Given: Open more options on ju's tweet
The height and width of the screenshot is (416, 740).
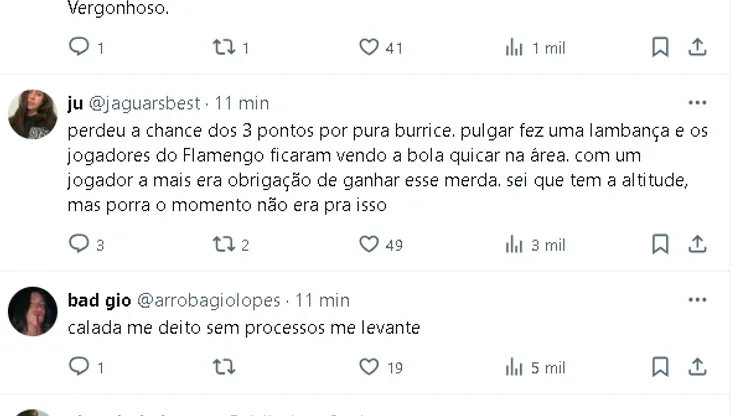Looking at the screenshot, I should (x=697, y=103).
